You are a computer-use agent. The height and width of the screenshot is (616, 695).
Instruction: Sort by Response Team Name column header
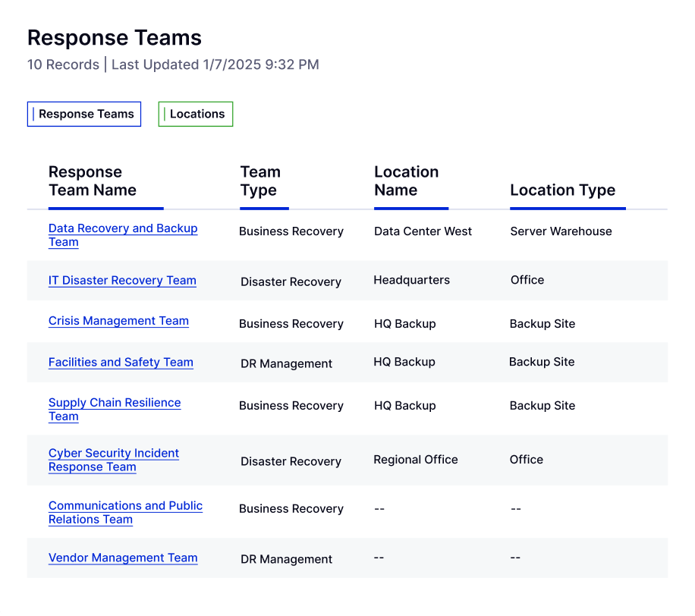(93, 181)
